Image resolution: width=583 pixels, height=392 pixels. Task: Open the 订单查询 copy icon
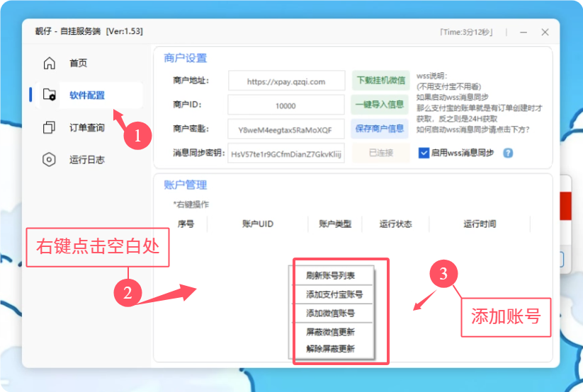pyautogui.click(x=49, y=127)
